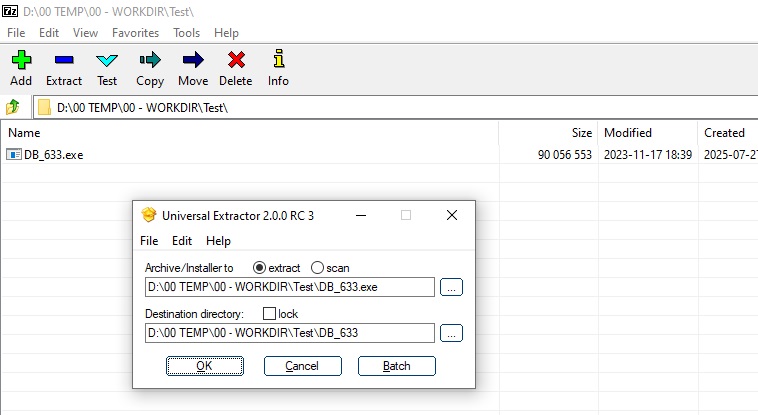
Task: Select the extract radio button
Action: [x=259, y=267]
